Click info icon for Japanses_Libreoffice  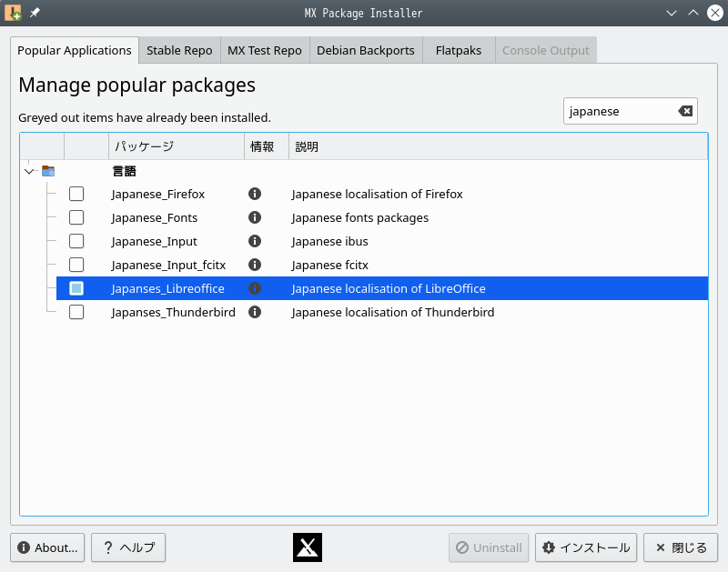255,288
